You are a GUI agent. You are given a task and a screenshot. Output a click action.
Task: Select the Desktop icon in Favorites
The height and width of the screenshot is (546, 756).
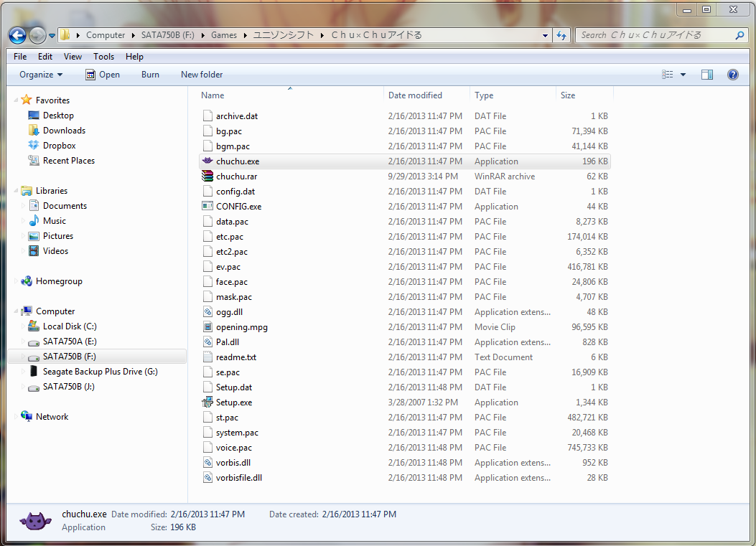click(x=34, y=116)
